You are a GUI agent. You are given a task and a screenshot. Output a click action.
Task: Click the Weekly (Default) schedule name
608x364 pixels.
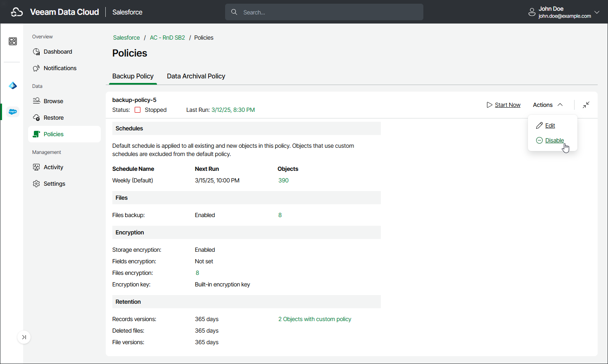[x=133, y=180]
